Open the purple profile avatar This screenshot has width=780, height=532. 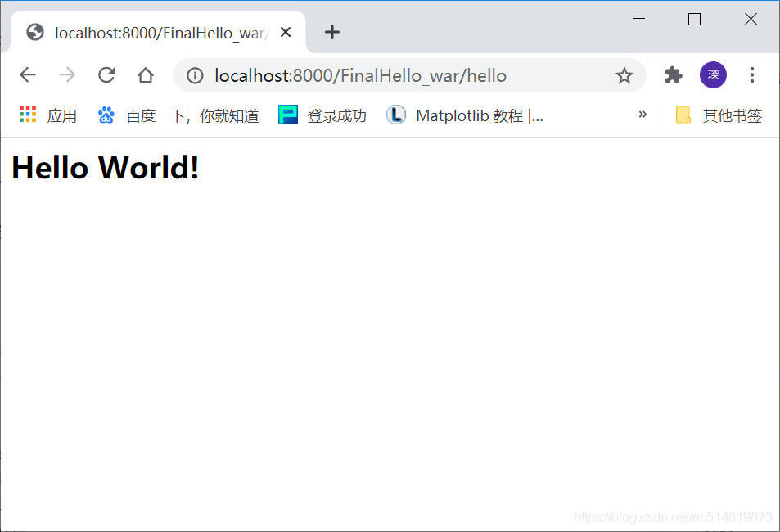coord(713,75)
